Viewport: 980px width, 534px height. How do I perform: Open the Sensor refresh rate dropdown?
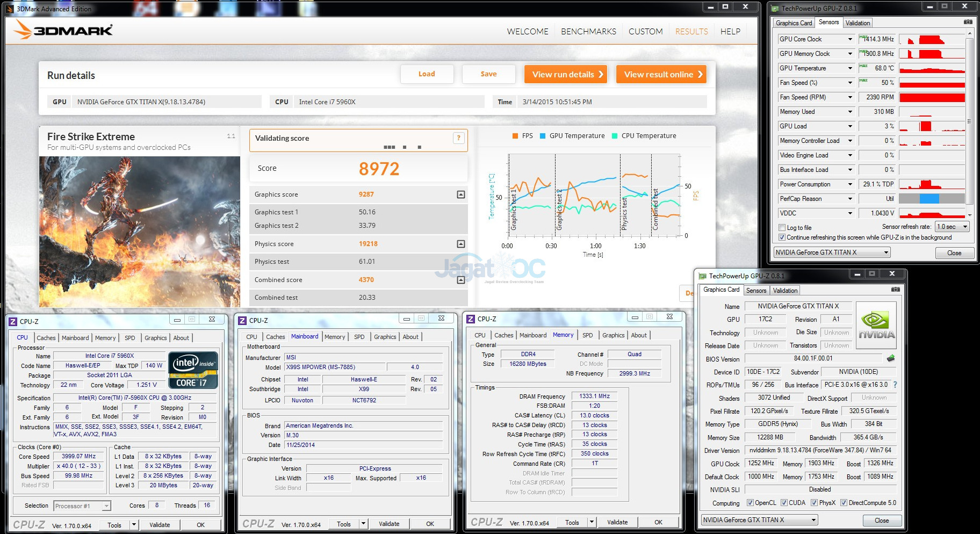(952, 227)
